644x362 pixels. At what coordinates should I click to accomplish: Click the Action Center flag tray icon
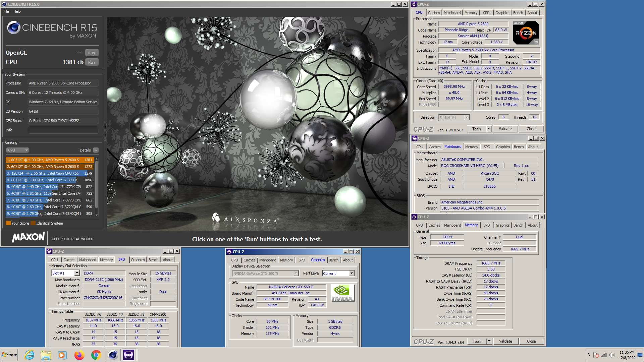(596, 355)
